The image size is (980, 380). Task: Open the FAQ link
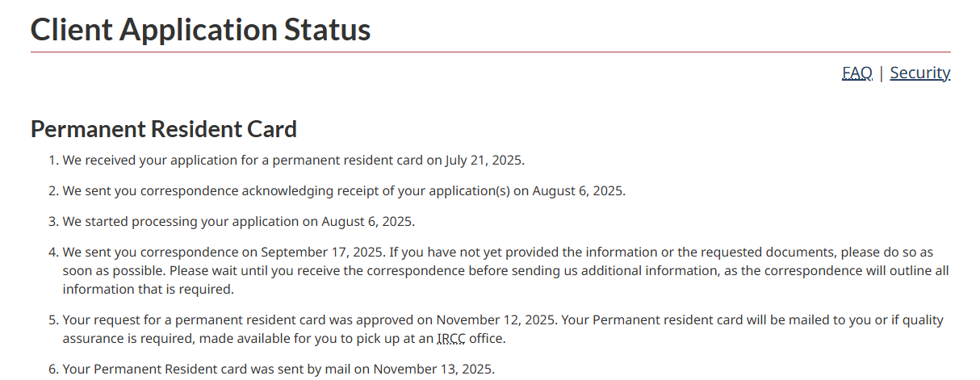coord(856,73)
